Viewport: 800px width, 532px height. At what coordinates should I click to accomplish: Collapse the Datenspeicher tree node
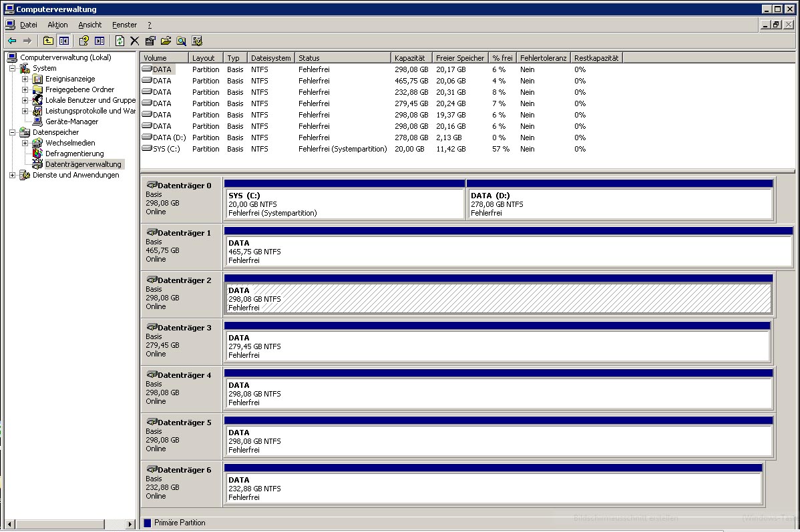point(12,133)
